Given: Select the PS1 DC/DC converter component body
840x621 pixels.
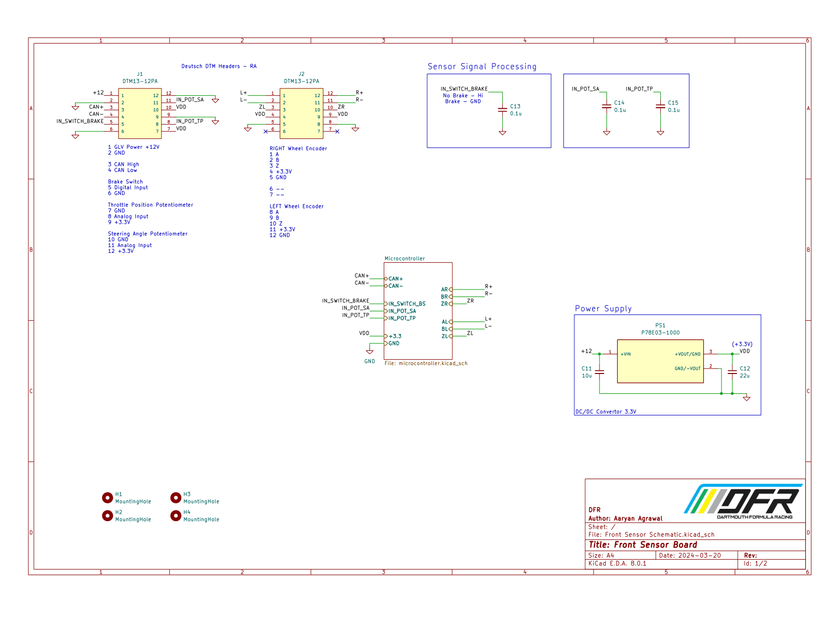Looking at the screenshot, I should pos(660,361).
